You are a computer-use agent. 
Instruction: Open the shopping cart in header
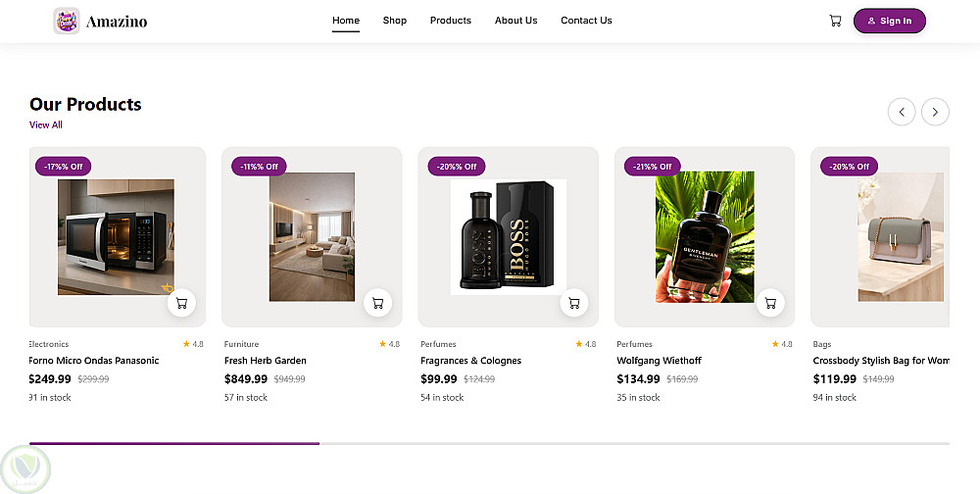pyautogui.click(x=835, y=21)
